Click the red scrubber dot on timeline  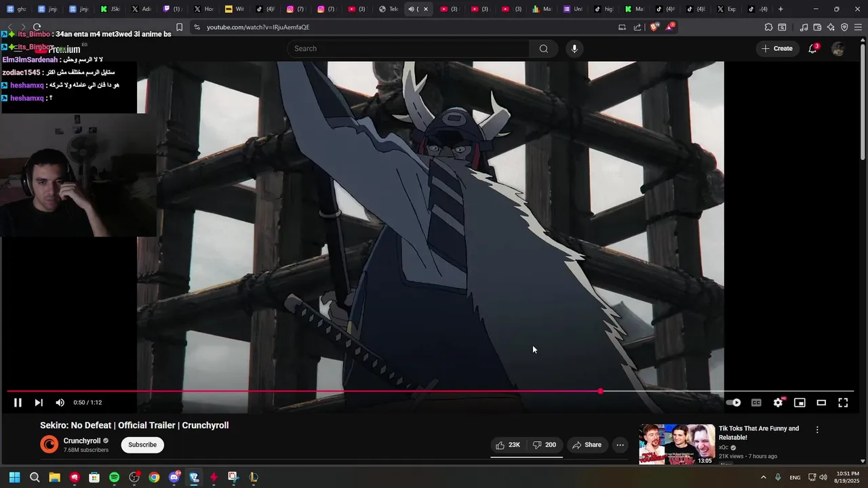coord(601,391)
